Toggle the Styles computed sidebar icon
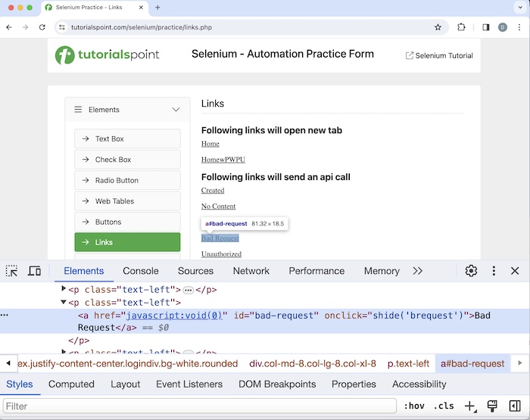This screenshot has height=420, width=530. point(515,406)
